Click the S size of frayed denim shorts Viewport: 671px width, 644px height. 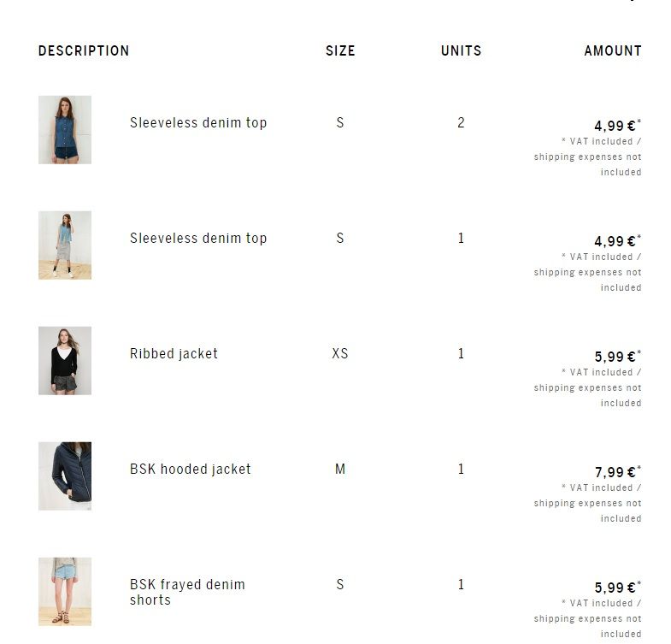[x=340, y=584]
